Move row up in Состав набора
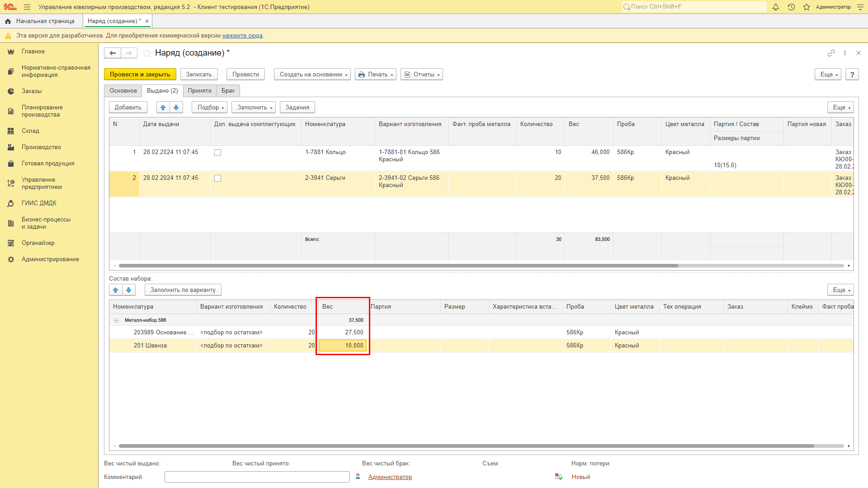 (x=116, y=290)
